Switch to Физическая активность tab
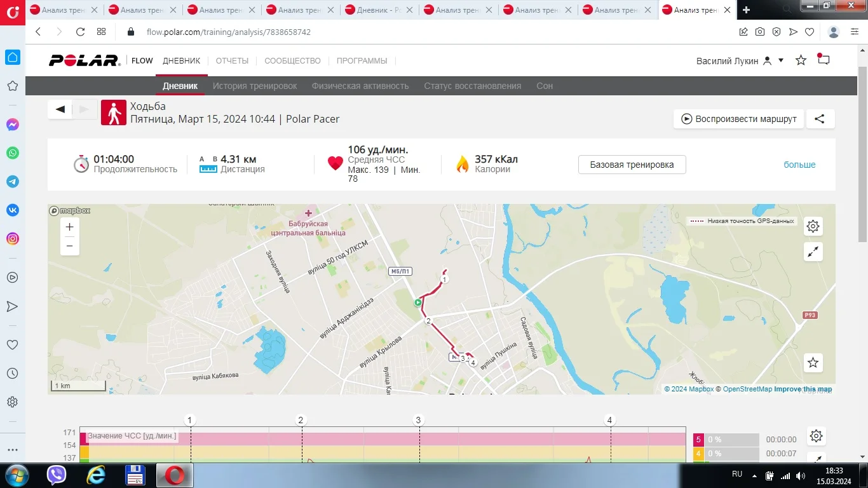 pyautogui.click(x=360, y=86)
